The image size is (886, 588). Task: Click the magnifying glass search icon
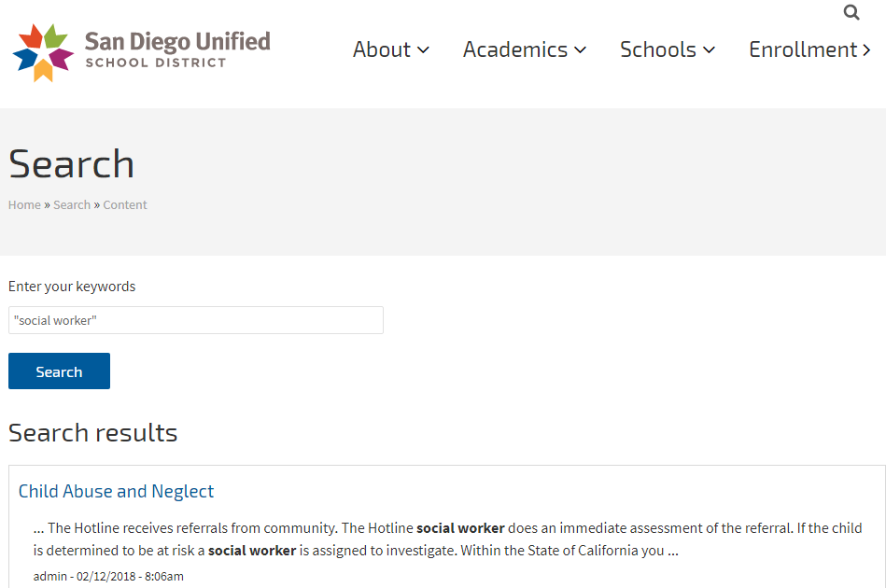click(851, 13)
